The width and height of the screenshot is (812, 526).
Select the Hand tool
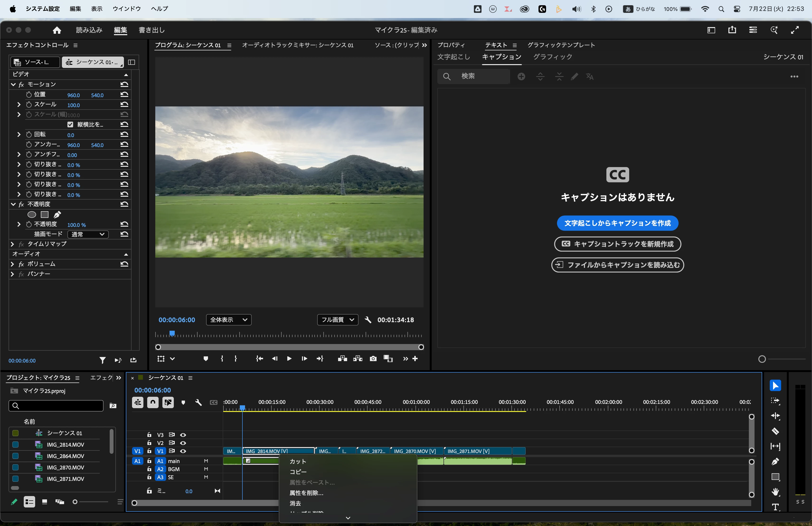click(x=775, y=492)
